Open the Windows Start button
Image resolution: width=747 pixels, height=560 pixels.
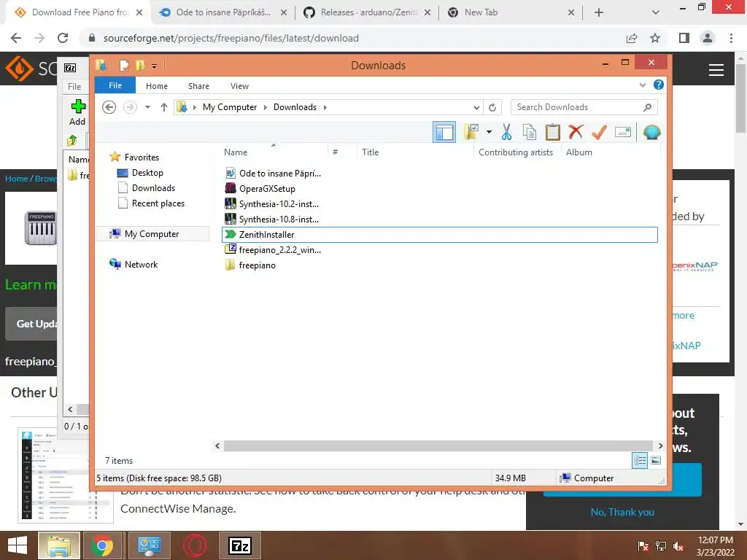(x=18, y=545)
